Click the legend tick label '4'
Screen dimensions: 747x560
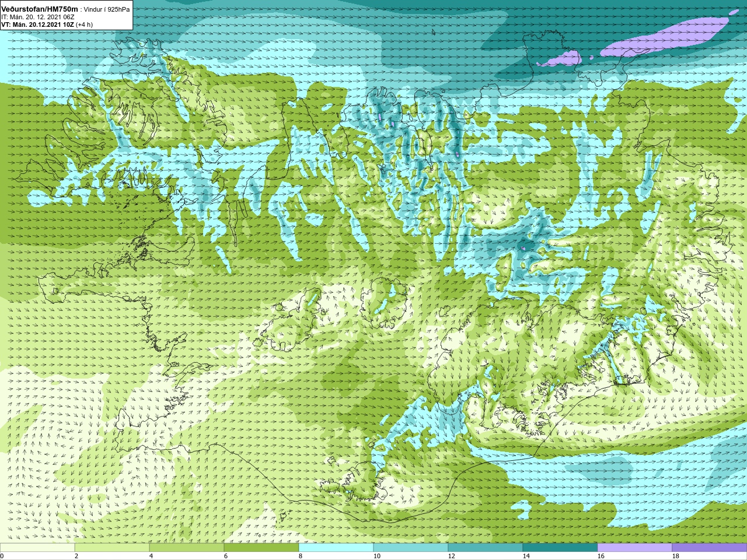tap(151, 556)
